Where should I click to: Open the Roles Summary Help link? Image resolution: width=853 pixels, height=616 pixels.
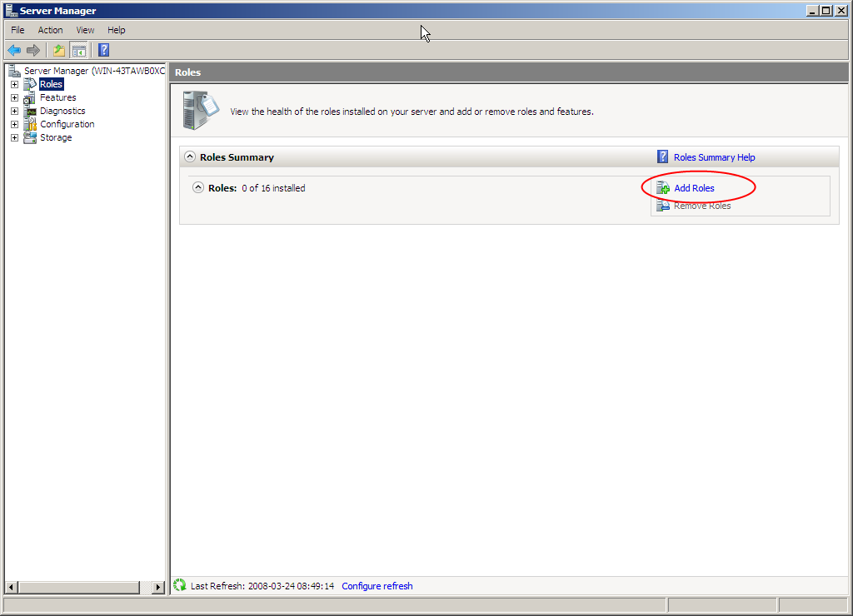pyautogui.click(x=714, y=157)
